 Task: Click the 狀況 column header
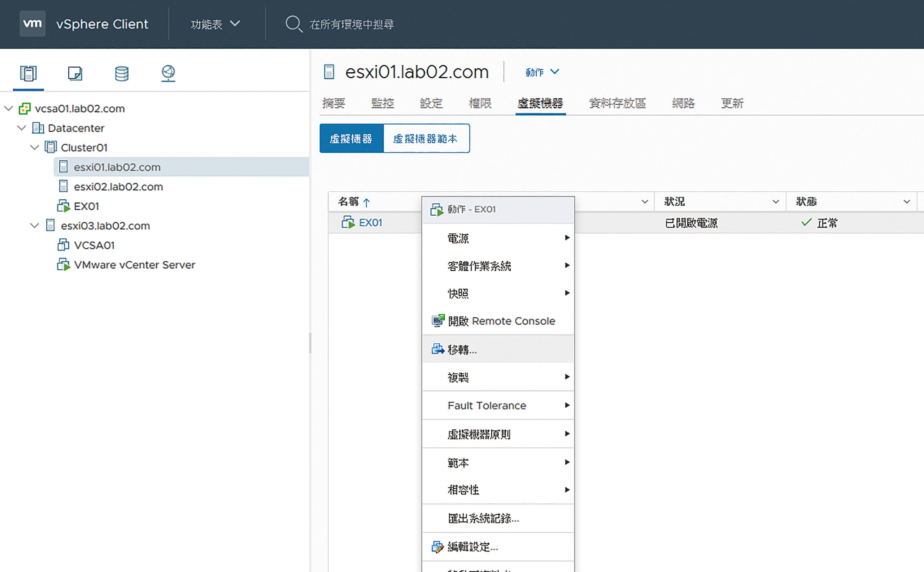[x=674, y=202]
